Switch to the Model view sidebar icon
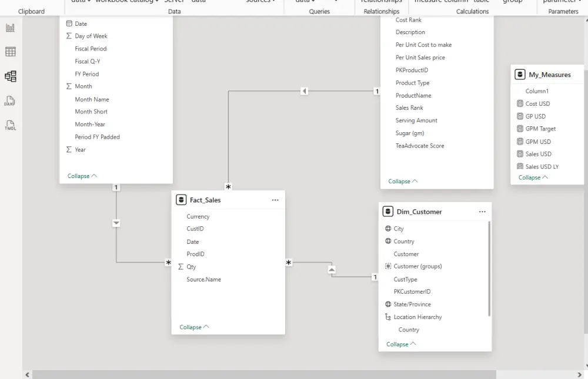 (10, 76)
